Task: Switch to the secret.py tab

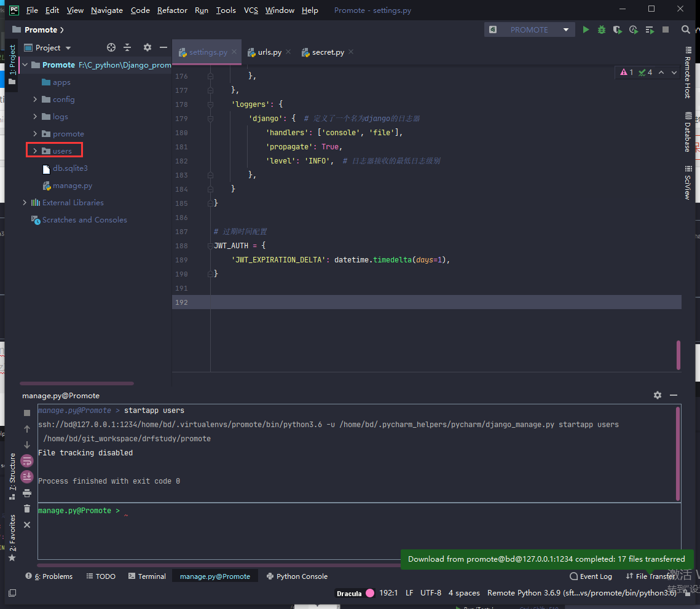Action: pyautogui.click(x=328, y=52)
